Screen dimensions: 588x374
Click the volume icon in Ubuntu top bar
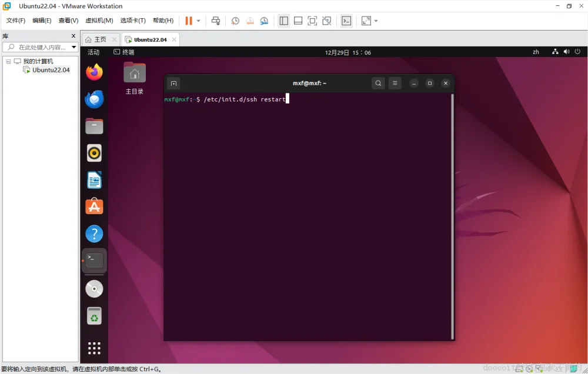coord(567,52)
